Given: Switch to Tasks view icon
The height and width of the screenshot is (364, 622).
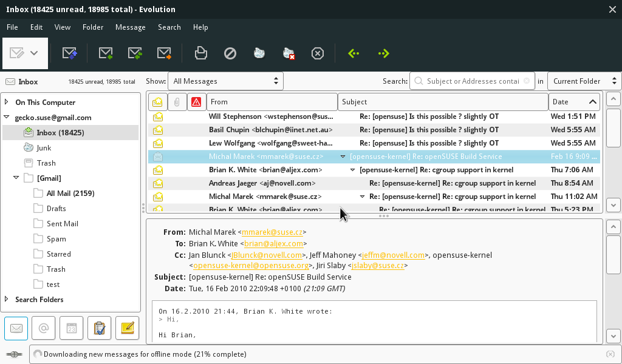Looking at the screenshot, I should (x=99, y=328).
